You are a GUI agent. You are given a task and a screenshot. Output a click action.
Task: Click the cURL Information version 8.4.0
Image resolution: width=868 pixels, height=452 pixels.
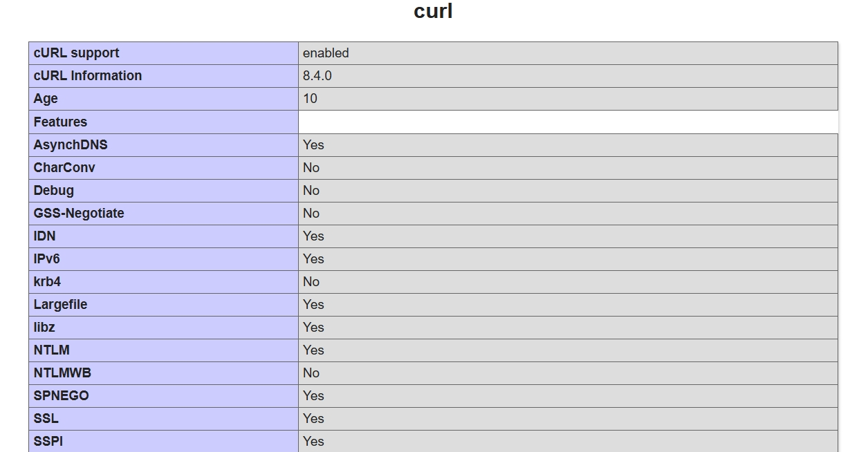[x=317, y=76]
